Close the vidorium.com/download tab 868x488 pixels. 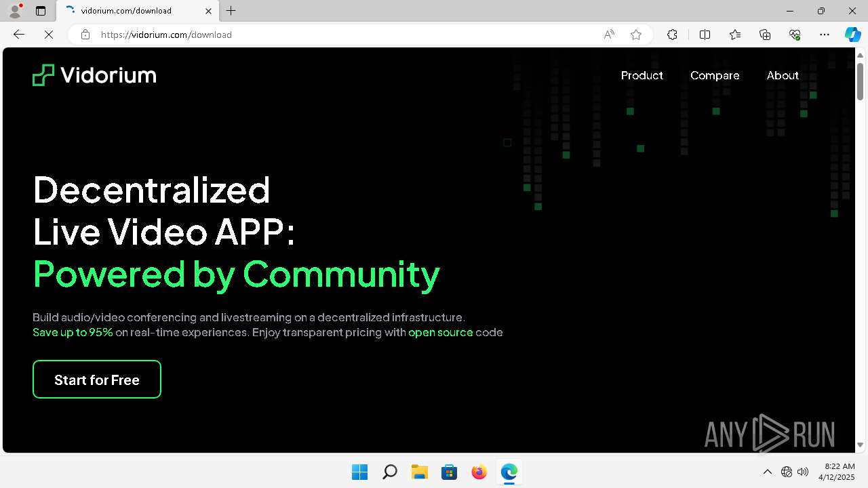pyautogui.click(x=209, y=11)
